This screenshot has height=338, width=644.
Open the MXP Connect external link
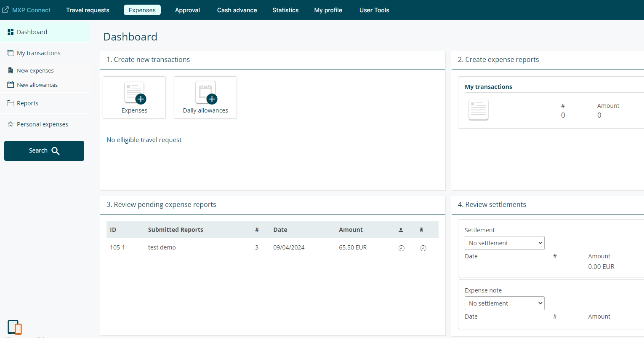[x=27, y=10]
